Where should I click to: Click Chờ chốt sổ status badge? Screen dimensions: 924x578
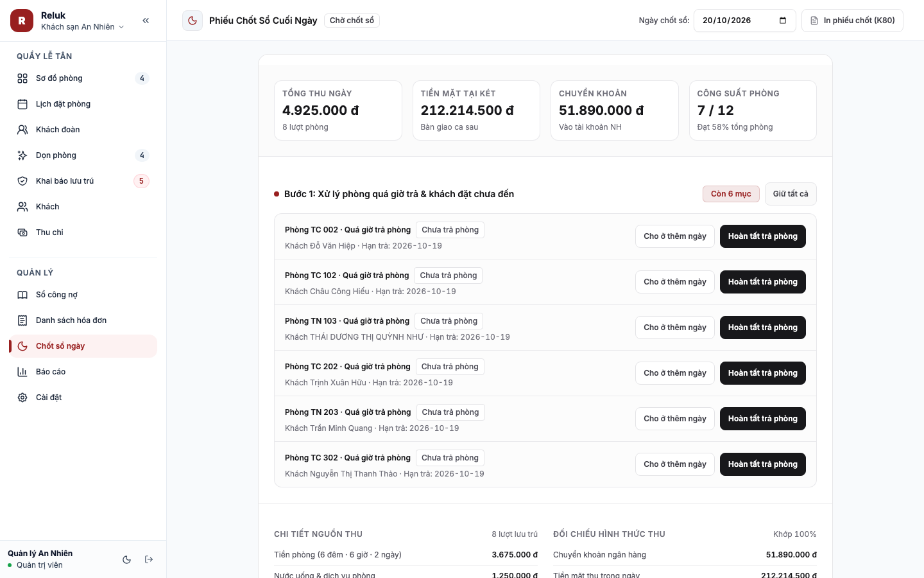coord(352,21)
